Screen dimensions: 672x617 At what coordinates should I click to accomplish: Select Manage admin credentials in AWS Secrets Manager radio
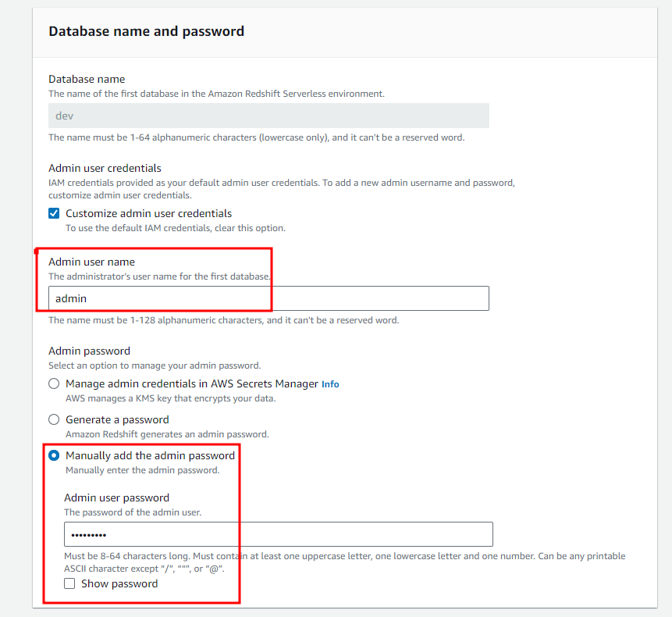(54, 383)
